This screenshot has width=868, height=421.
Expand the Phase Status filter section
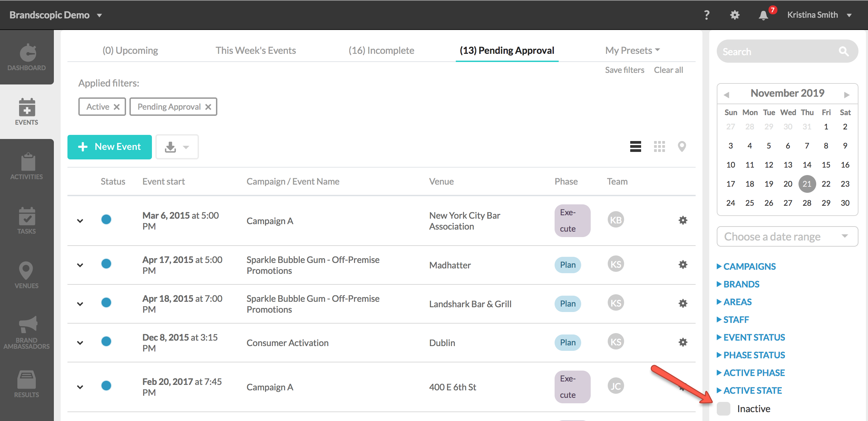click(x=751, y=355)
